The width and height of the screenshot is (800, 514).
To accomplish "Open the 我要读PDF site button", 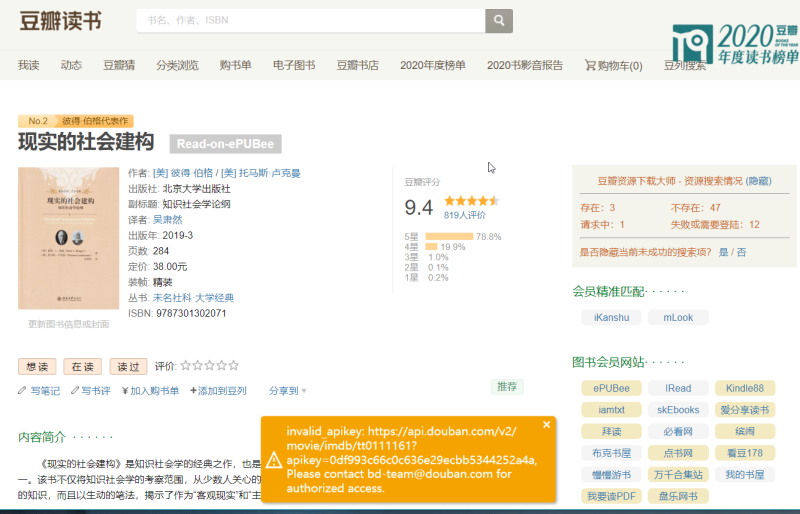I will pos(611,496).
